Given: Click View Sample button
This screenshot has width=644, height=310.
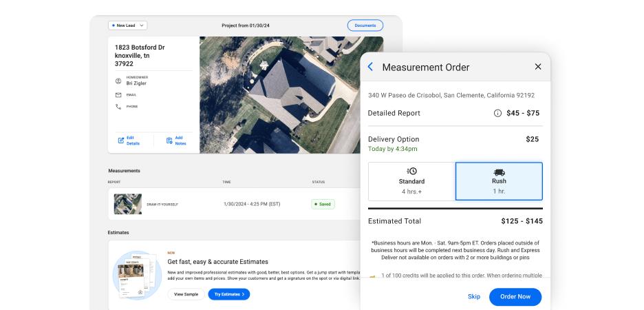Looking at the screenshot, I should coord(186,294).
